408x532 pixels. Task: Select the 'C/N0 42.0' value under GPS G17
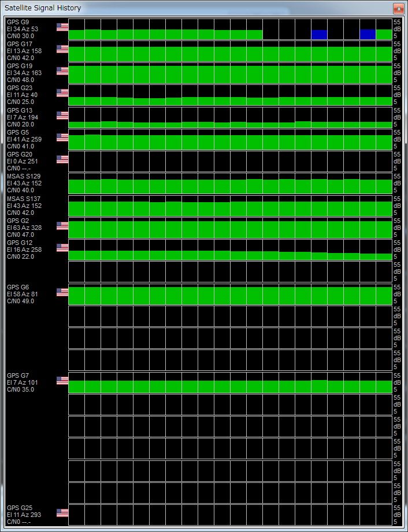pyautogui.click(x=20, y=58)
